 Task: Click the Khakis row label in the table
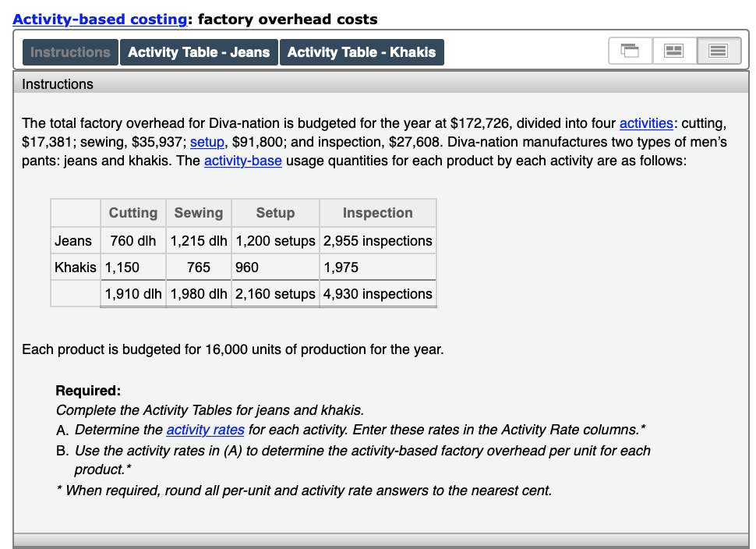click(75, 267)
